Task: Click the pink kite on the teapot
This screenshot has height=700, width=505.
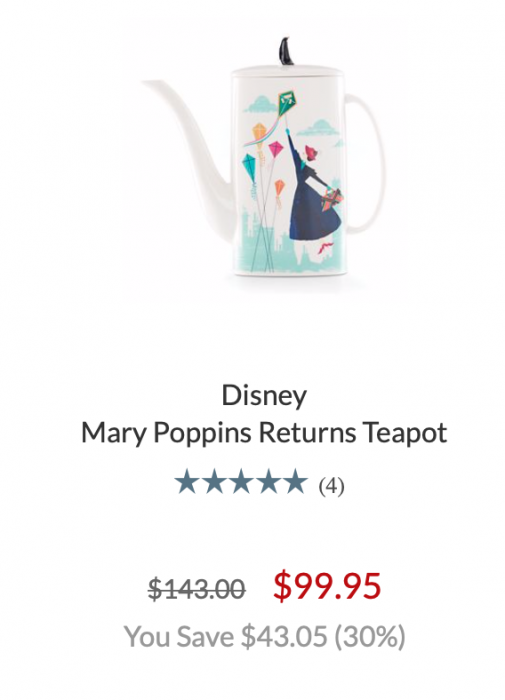Action: (275, 149)
